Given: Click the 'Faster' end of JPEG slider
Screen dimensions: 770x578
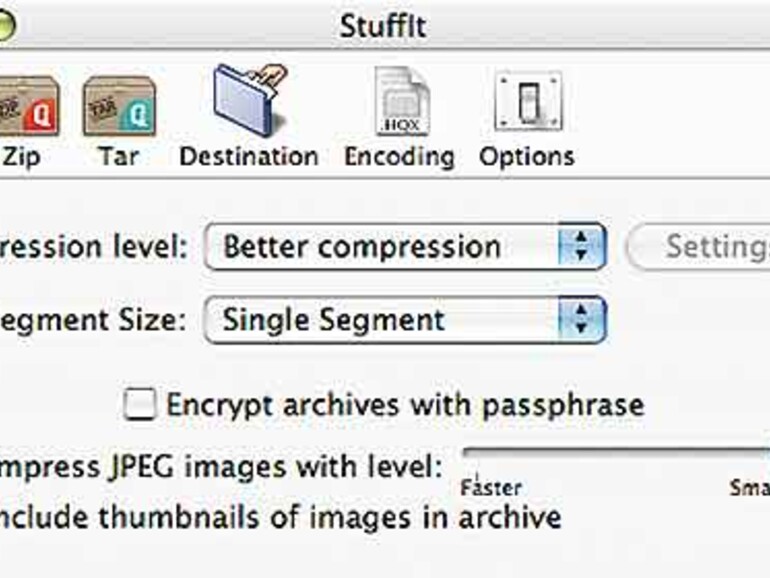Looking at the screenshot, I should (x=490, y=488).
